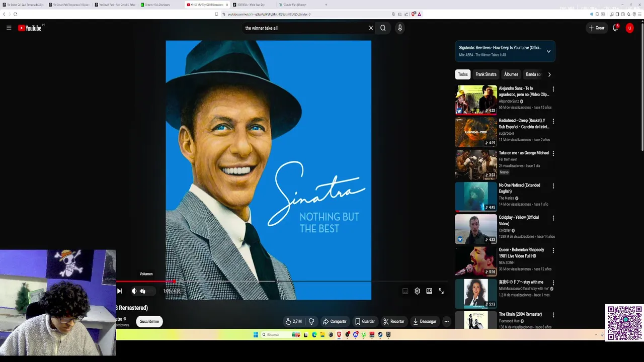This screenshot has height=362, width=644.
Task: Open options for The Chain (2004 Remaster)
Action: pos(553,315)
